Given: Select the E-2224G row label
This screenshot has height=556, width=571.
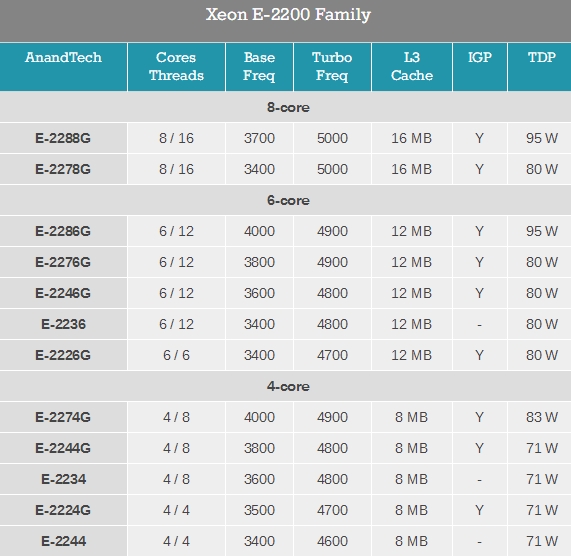Looking at the screenshot, I should 63,510.
